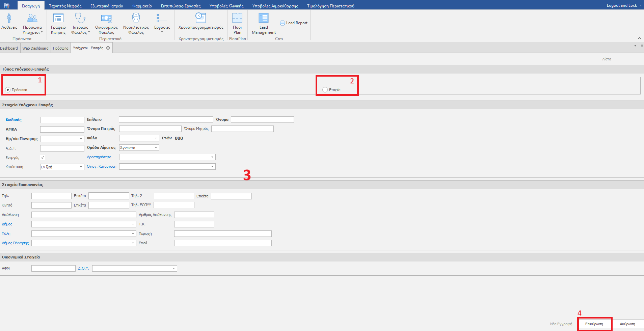The image size is (644, 331).
Task: Select the Εταιρία radio button
Action: click(x=325, y=90)
